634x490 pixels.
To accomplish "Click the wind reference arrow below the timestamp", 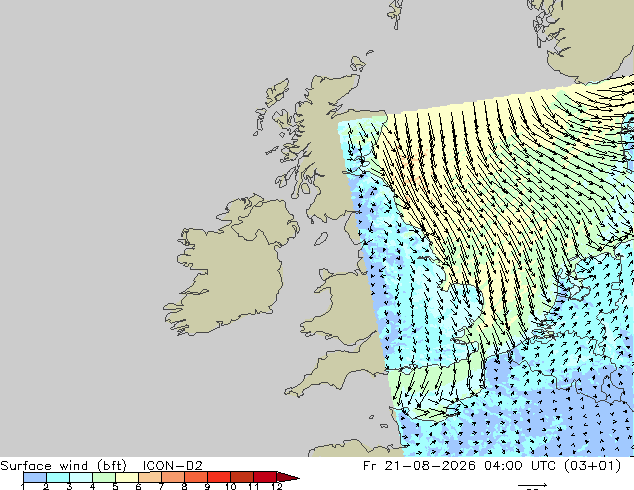I will pyautogui.click(x=533, y=485).
